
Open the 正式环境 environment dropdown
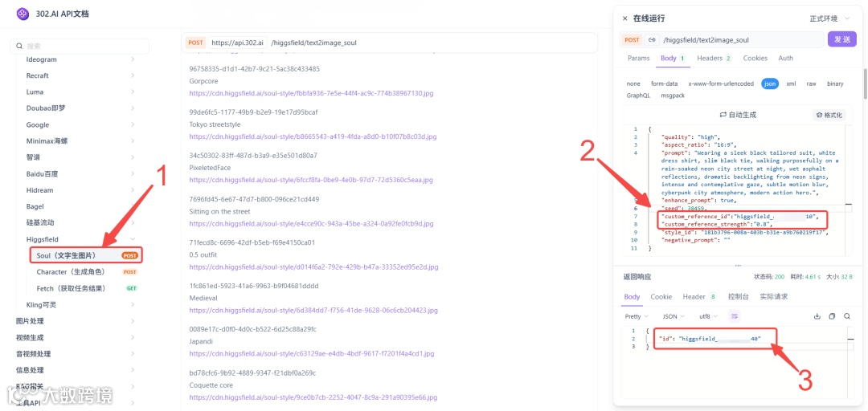coord(829,18)
